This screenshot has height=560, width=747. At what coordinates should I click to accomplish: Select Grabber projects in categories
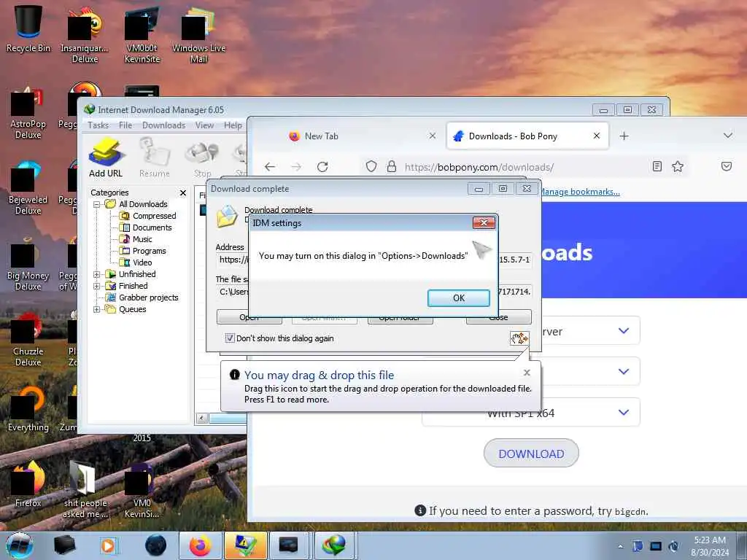(x=147, y=297)
